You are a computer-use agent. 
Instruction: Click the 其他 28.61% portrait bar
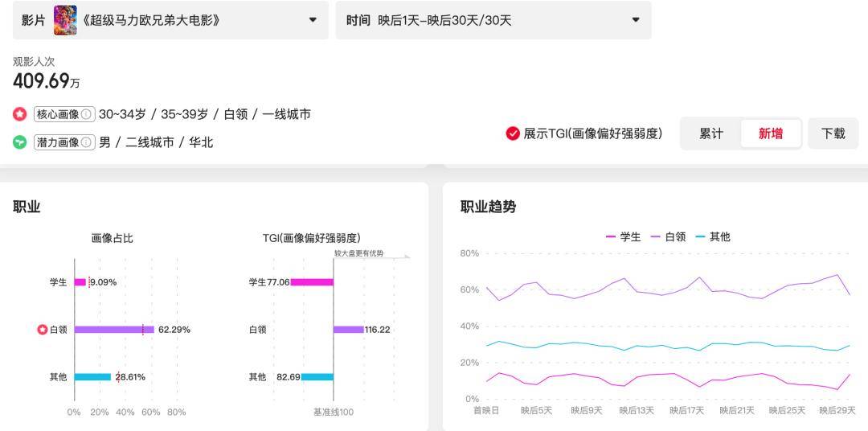93,377
